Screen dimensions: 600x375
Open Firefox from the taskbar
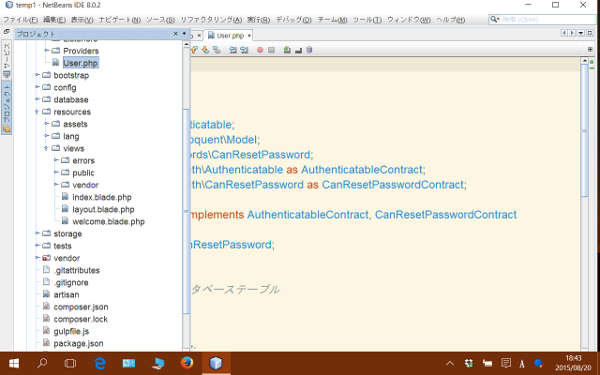(x=187, y=363)
